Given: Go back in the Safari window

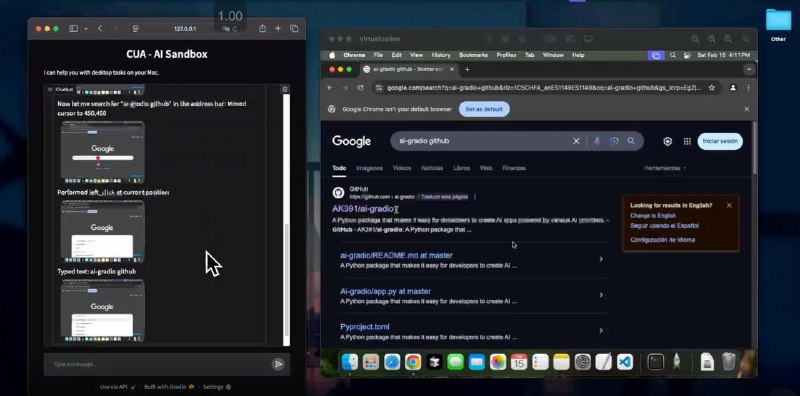Looking at the screenshot, I should pos(99,29).
